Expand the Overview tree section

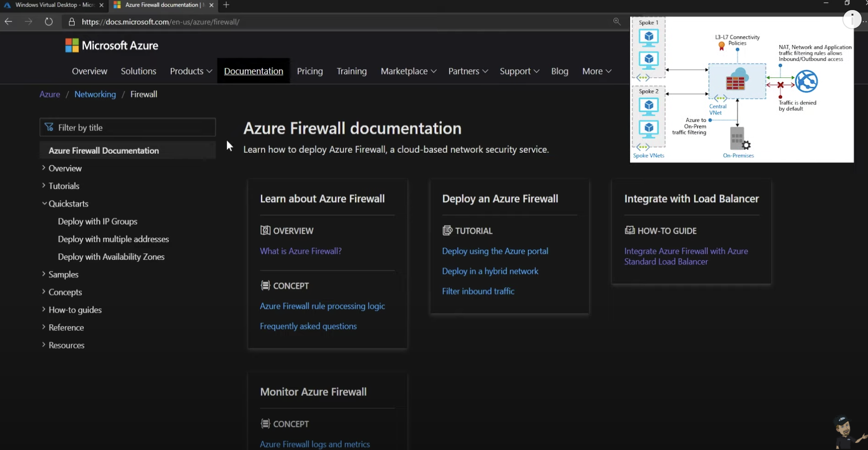click(x=44, y=168)
